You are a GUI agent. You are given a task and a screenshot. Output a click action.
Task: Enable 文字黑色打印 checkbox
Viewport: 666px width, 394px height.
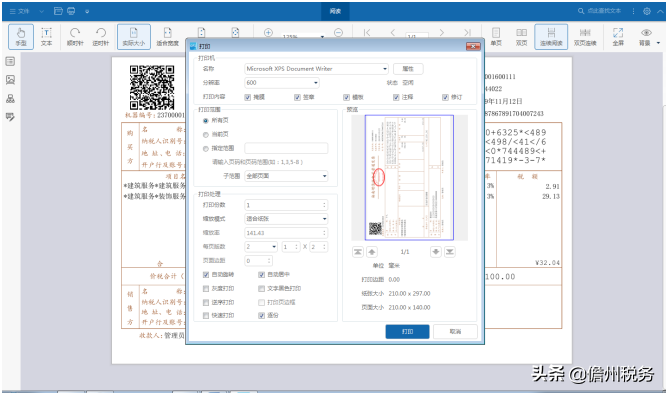pos(262,289)
